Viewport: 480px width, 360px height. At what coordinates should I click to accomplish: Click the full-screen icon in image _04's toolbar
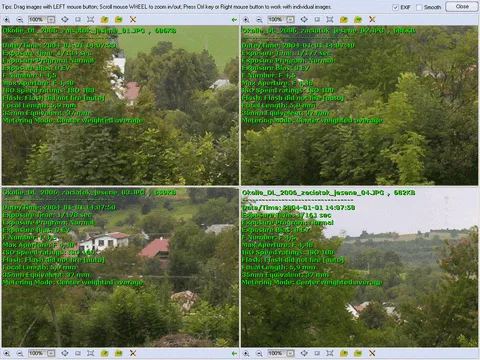(330, 353)
